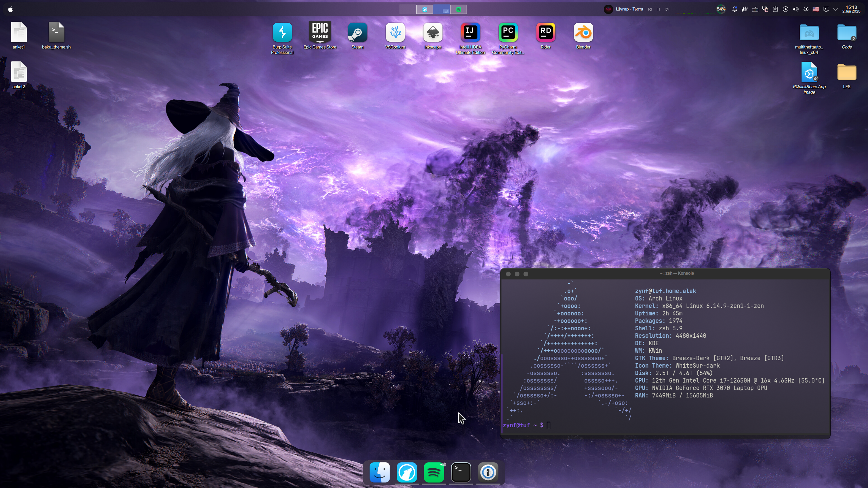Open the Steam desktop shortcut

pos(357,33)
